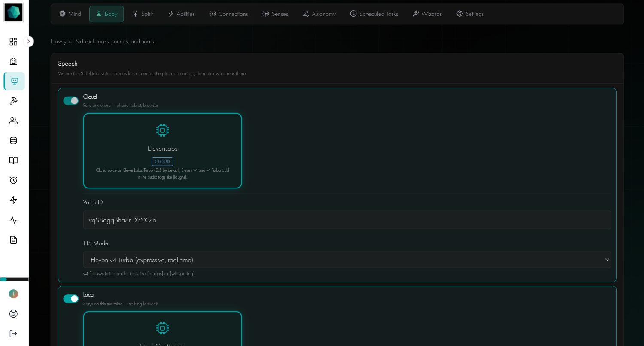Open the lightning bolt icon in sidebar
644x346 pixels.
point(13,200)
